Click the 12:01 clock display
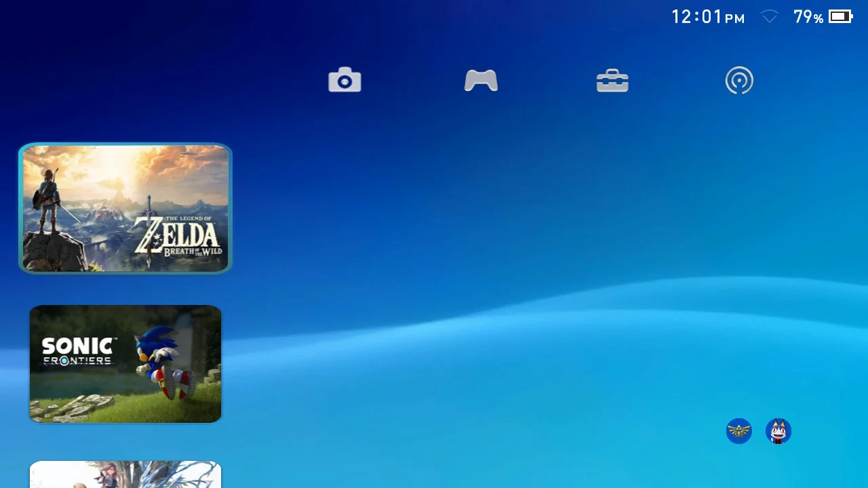 (696, 17)
